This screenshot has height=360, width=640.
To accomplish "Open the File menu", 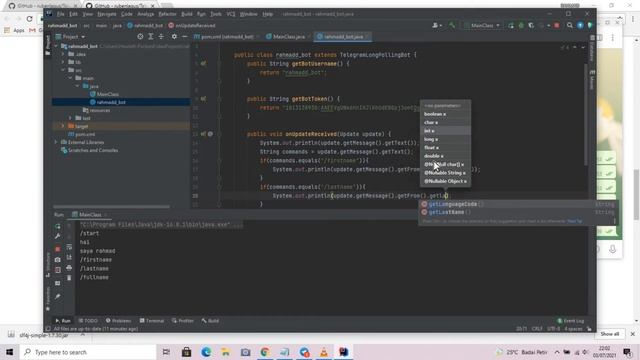I will 60,14.
